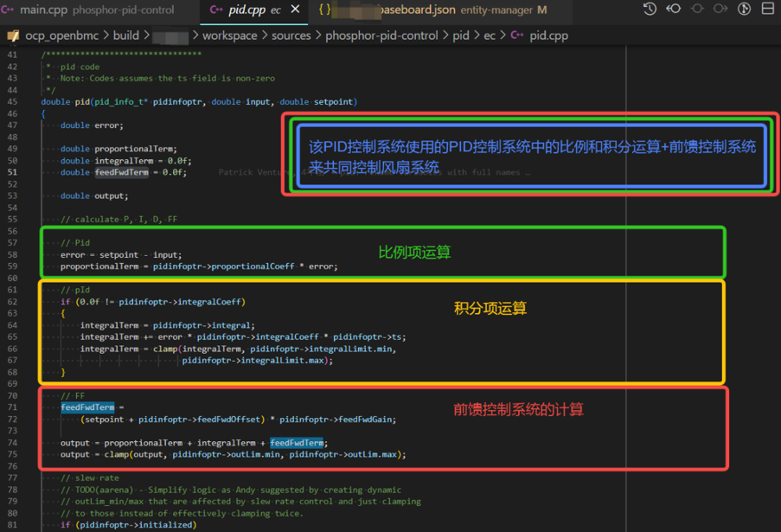
Task: Click the greyed-out open changes circle icon
Action: [x=697, y=9]
